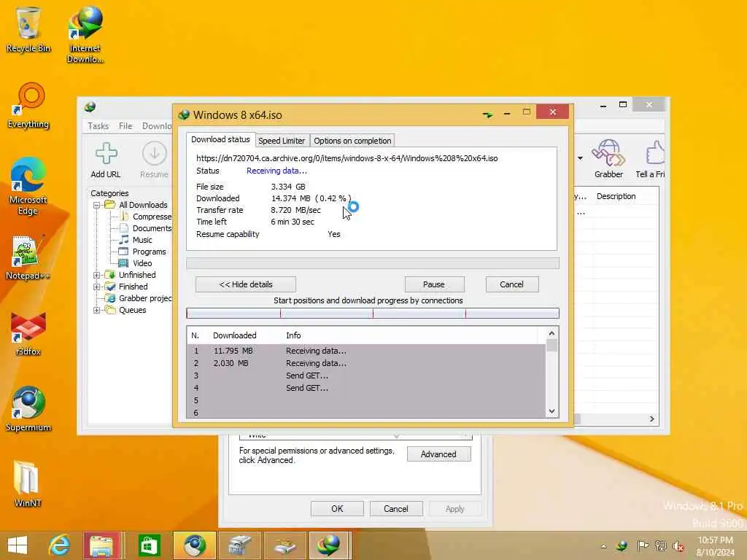
Task: Select Video category folder
Action: click(x=136, y=263)
